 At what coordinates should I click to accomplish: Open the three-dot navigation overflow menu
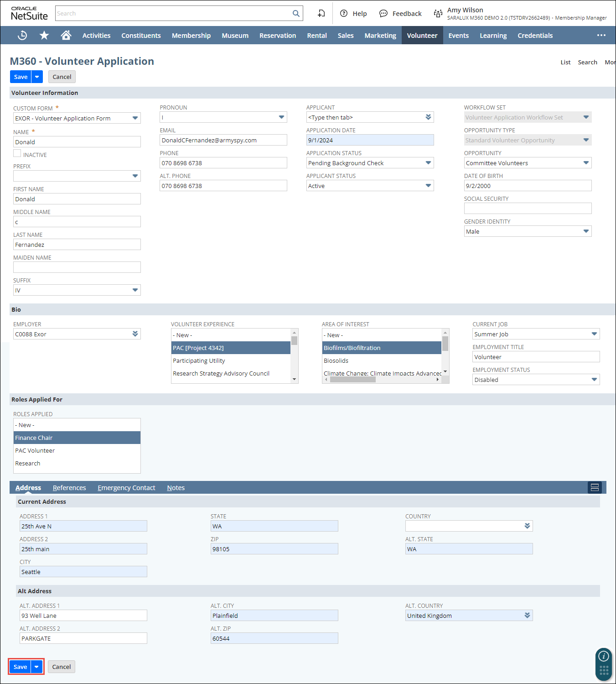[x=601, y=36]
